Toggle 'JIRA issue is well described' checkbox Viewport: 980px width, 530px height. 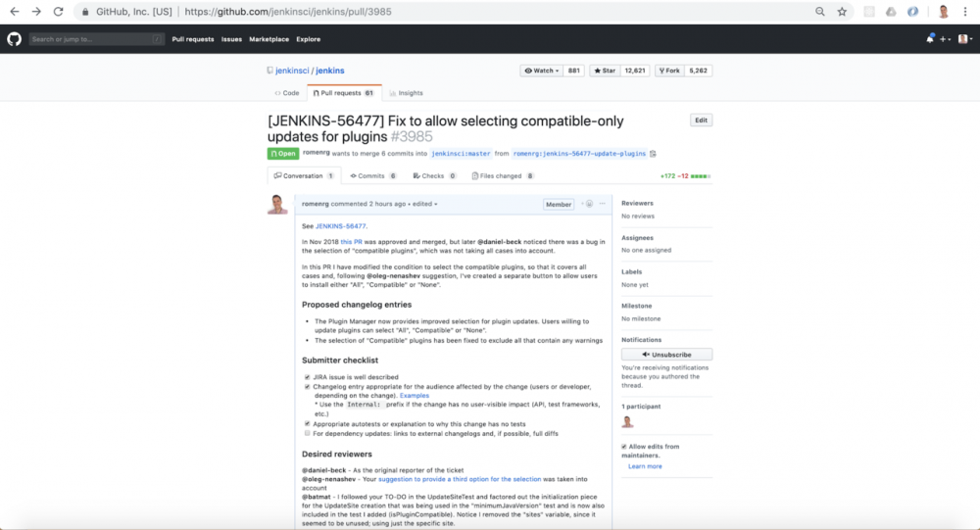(x=307, y=377)
